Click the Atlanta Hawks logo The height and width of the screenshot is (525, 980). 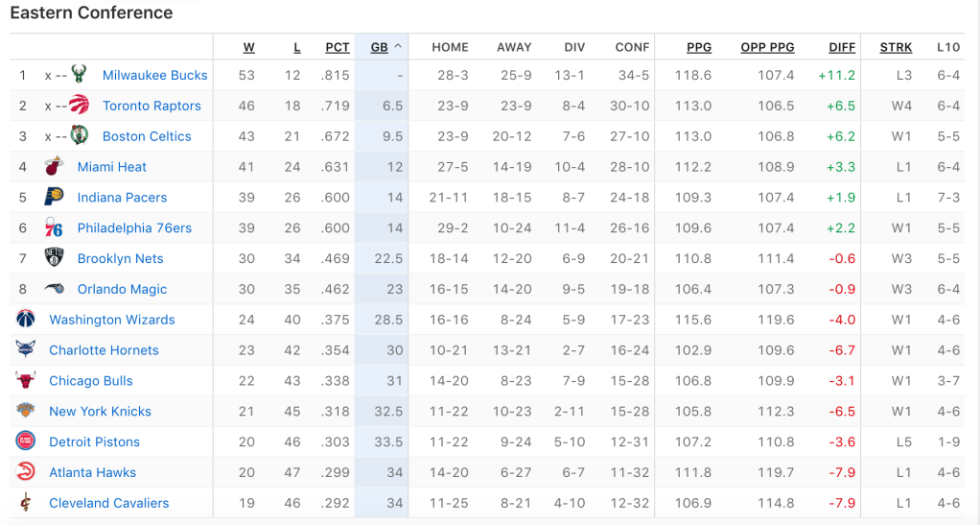click(25, 472)
